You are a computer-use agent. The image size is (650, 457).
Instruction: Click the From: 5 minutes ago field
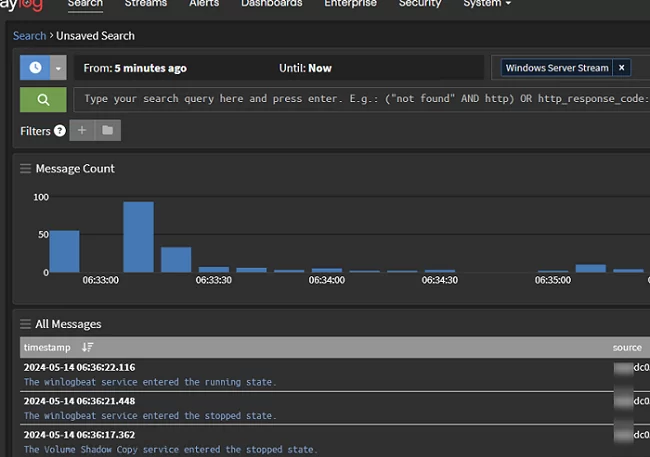coord(135,68)
